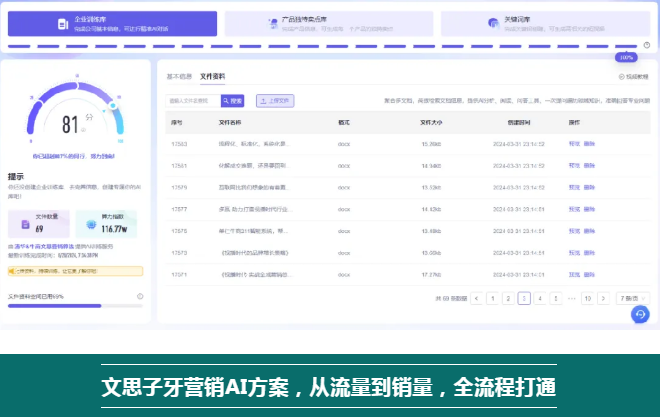The width and height of the screenshot is (660, 417).
Task: Click the small icon under 81 score
Action: [x=83, y=130]
